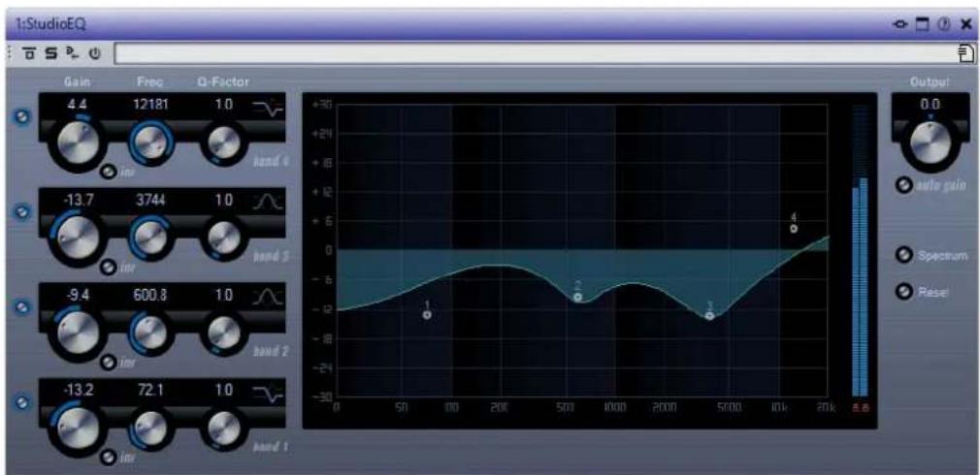Click the Output knob

931,142
